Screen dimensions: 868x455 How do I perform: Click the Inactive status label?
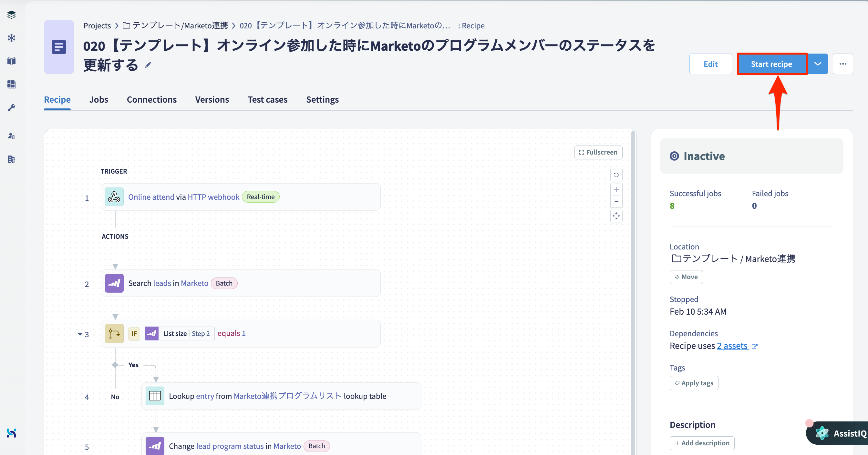click(x=704, y=156)
